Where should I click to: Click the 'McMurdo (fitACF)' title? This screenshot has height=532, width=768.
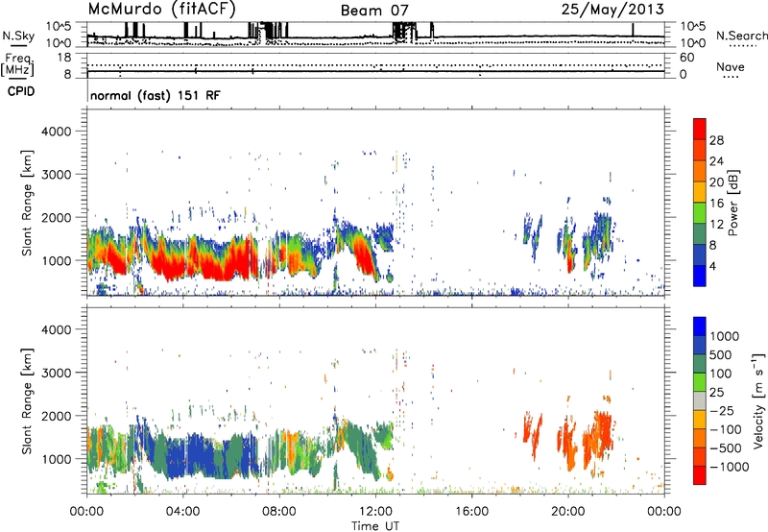pos(161,10)
